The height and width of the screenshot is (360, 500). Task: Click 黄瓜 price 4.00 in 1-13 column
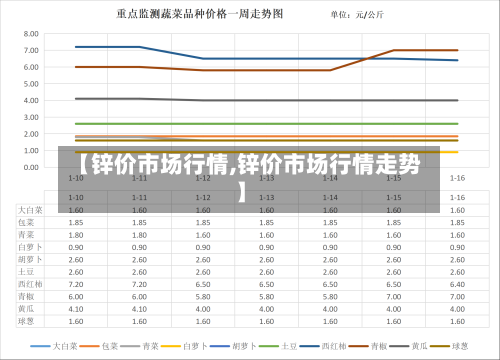pyautogui.click(x=267, y=309)
